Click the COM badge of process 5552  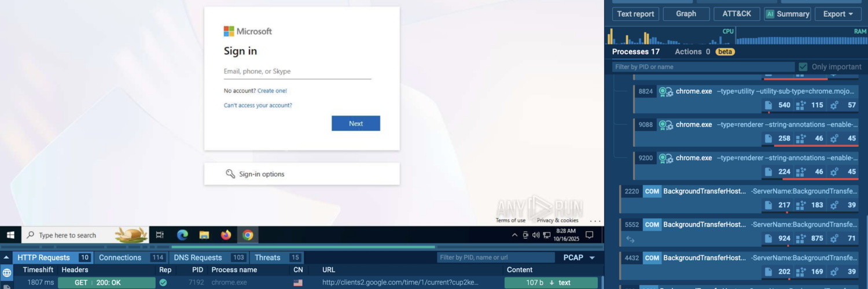pyautogui.click(x=652, y=224)
